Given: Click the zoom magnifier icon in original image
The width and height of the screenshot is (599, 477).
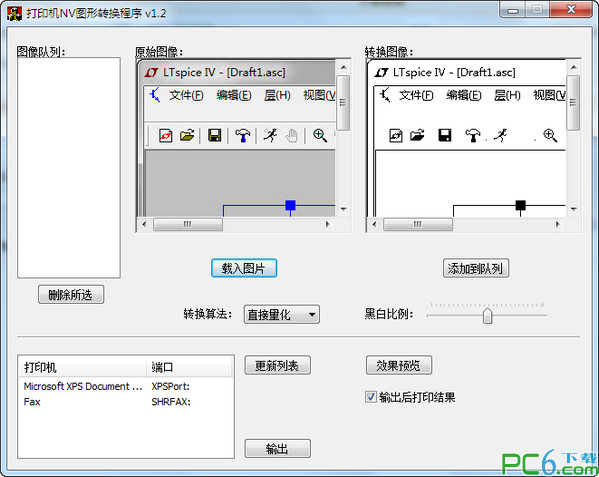Looking at the screenshot, I should coord(320,136).
